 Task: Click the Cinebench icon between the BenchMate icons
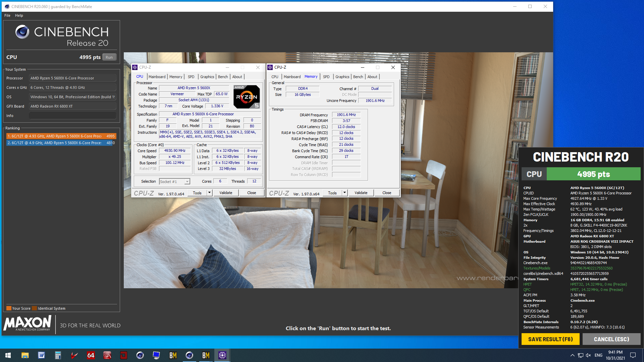189,355
